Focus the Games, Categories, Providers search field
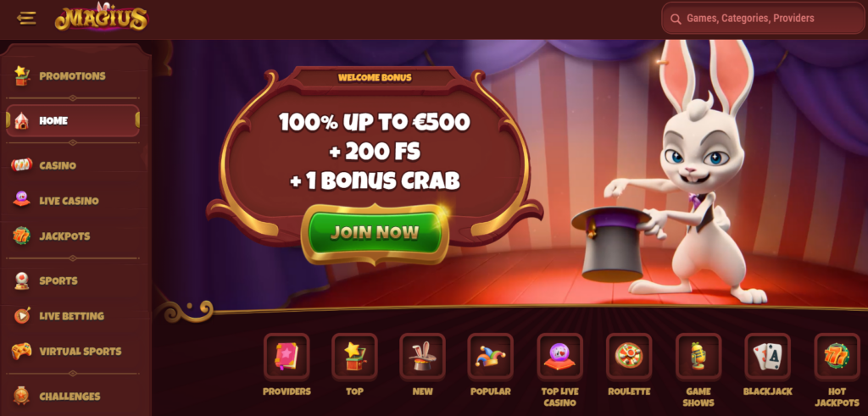Viewport: 868px width, 416px height. (763, 19)
